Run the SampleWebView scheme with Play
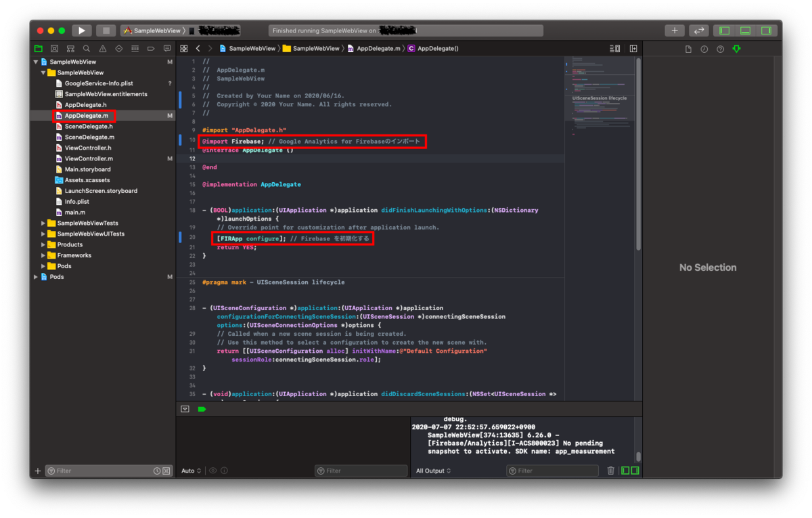The image size is (812, 518). pos(81,30)
